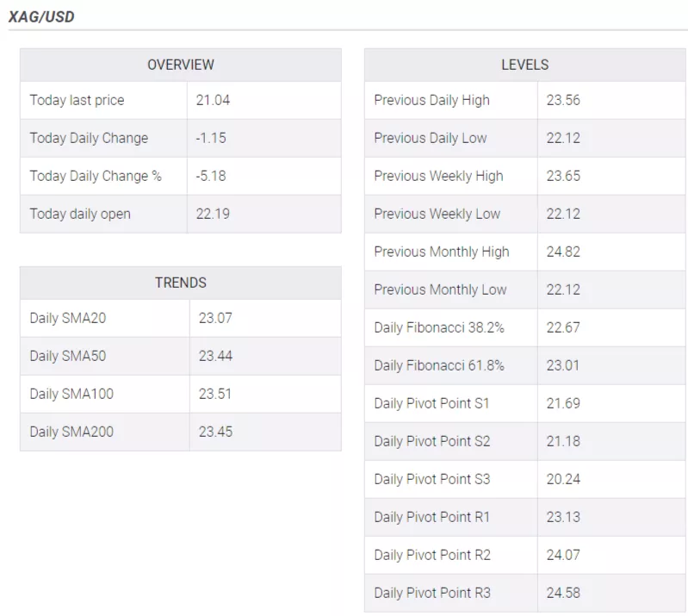Select the Daily SMA100 row label
This screenshot has width=688, height=616.
click(71, 394)
